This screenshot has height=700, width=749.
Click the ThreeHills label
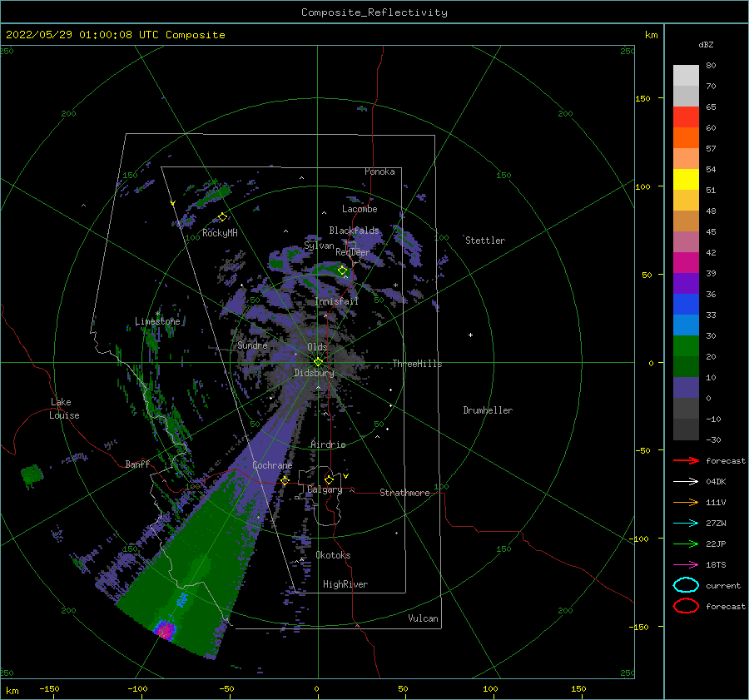coord(418,364)
